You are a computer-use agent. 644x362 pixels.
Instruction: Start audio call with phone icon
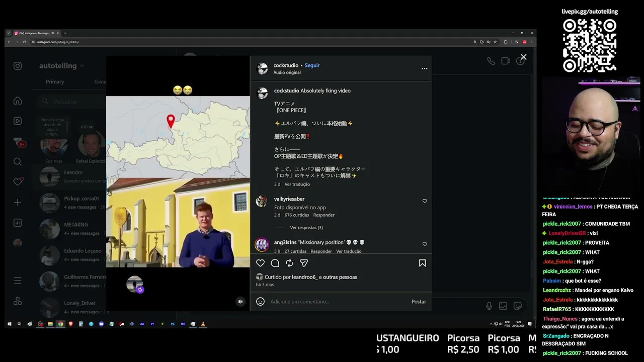pyautogui.click(x=491, y=61)
